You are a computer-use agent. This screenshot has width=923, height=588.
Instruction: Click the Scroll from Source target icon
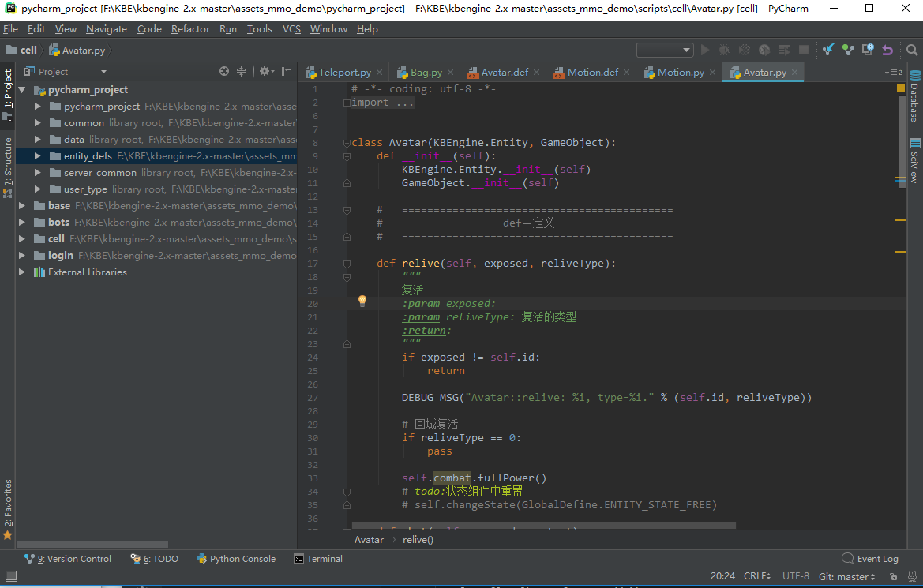[224, 71]
